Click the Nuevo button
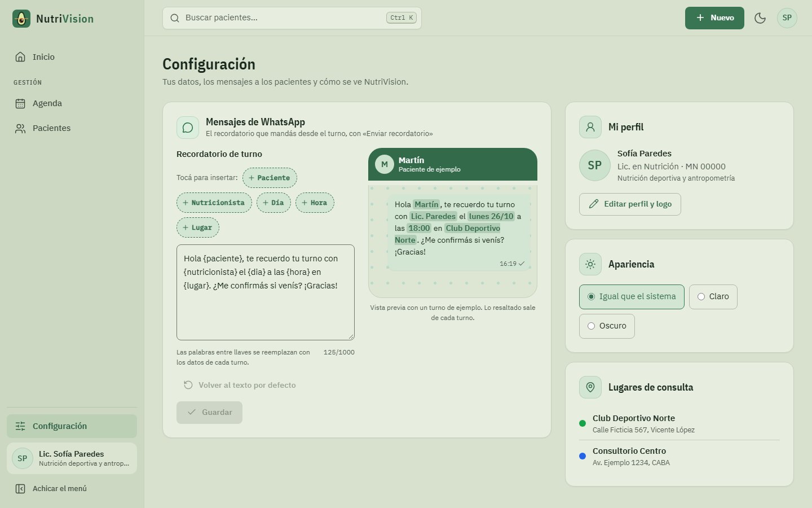 [714, 18]
